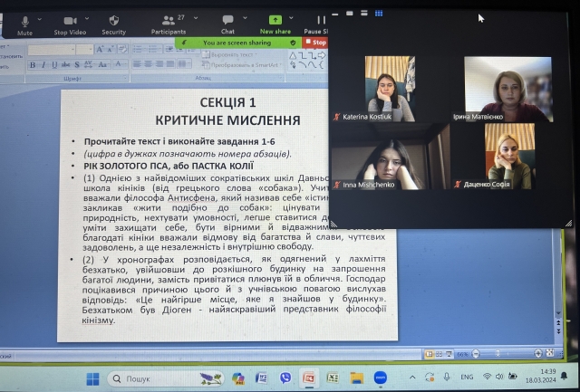Pause the screen share
Viewport: 580px width, 392px height.
(x=316, y=24)
